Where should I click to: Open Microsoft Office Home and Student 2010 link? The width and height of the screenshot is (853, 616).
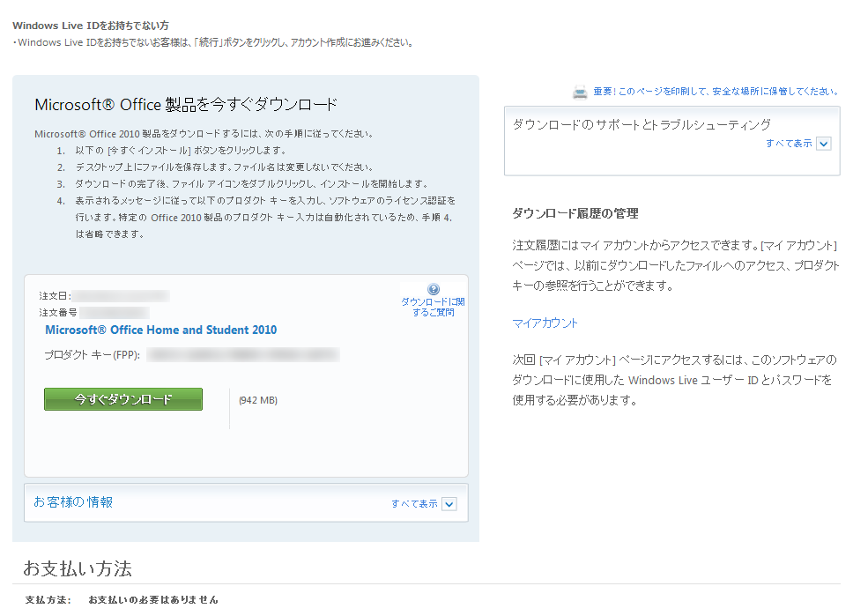click(161, 330)
